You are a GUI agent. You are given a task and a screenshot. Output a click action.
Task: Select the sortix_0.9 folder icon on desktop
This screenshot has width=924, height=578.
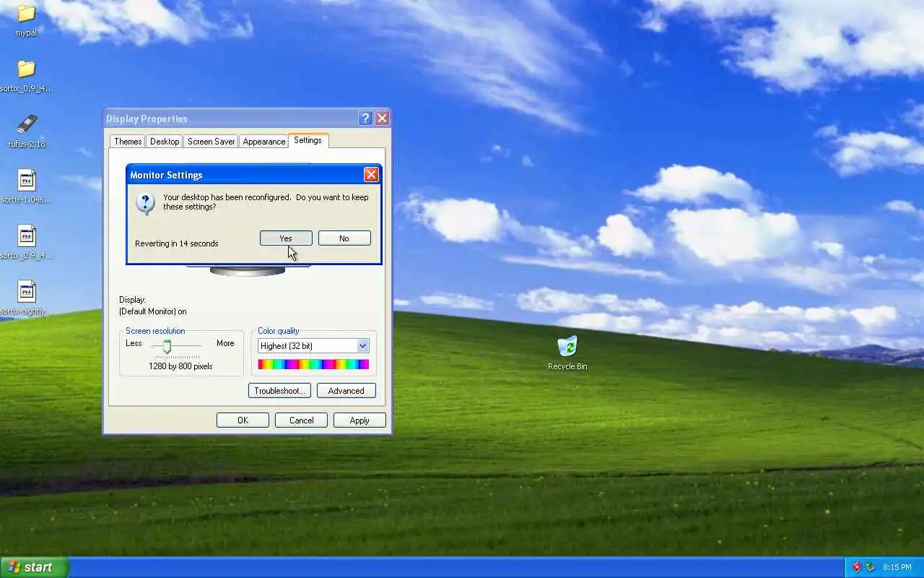[26, 69]
